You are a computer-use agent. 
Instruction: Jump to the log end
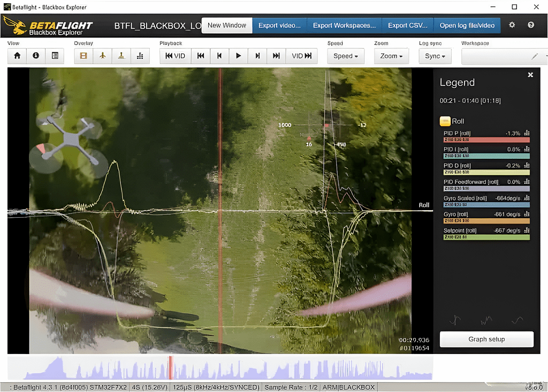276,56
